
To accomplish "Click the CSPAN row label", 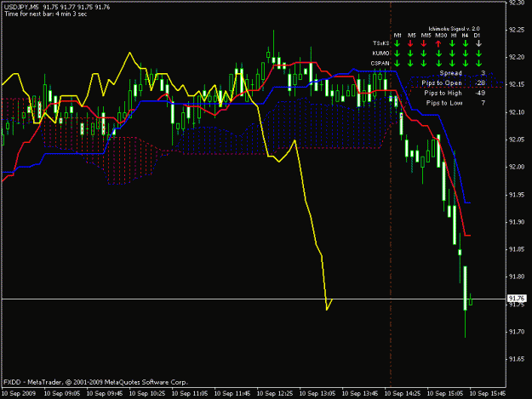I will (380, 63).
